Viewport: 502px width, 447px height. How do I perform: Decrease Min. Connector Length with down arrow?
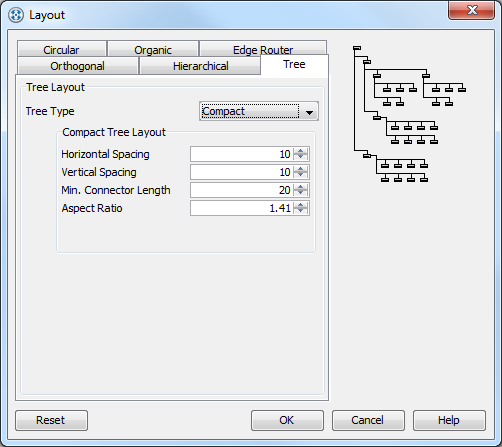pos(301,193)
